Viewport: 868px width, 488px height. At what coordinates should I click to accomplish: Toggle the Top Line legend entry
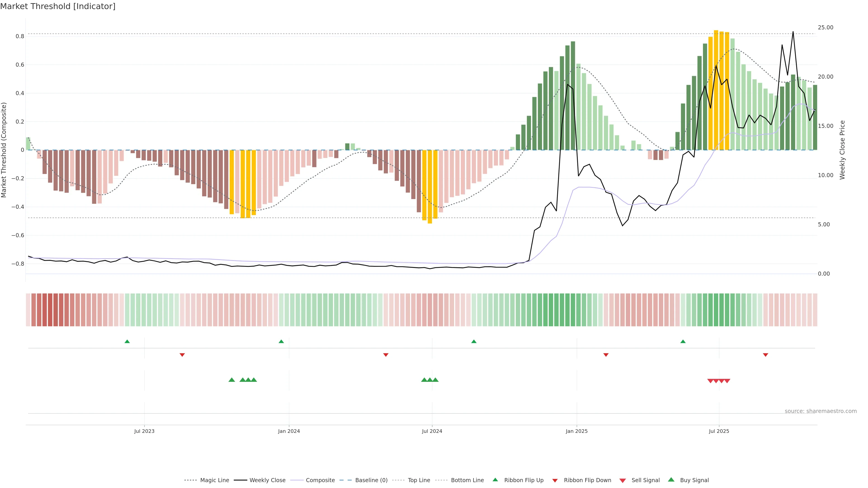(x=419, y=480)
